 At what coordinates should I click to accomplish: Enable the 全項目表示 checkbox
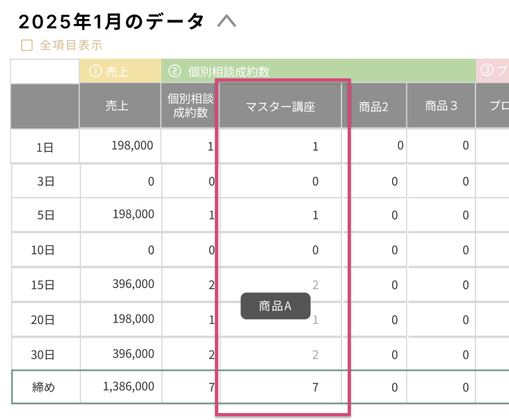point(27,45)
